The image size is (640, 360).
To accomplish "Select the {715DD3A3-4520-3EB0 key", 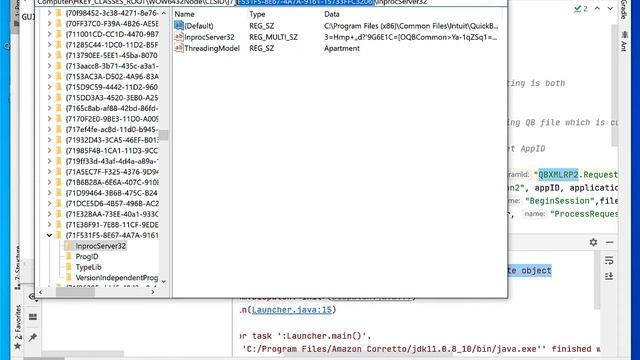I will click(112, 98).
